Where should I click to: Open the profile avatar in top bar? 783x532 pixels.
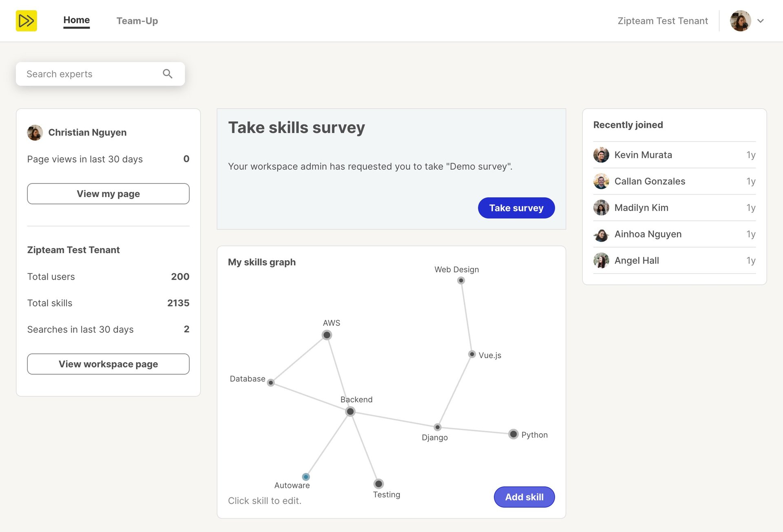coord(740,21)
